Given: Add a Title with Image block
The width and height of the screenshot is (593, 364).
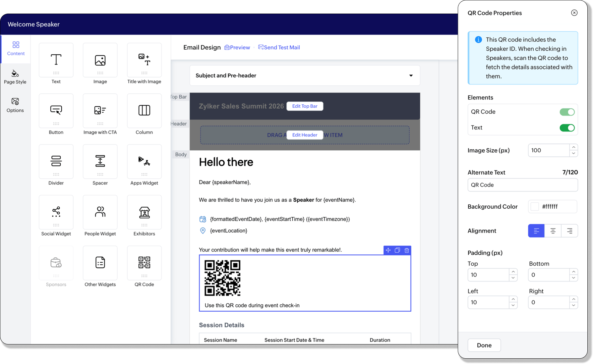Looking at the screenshot, I should coord(144,60).
